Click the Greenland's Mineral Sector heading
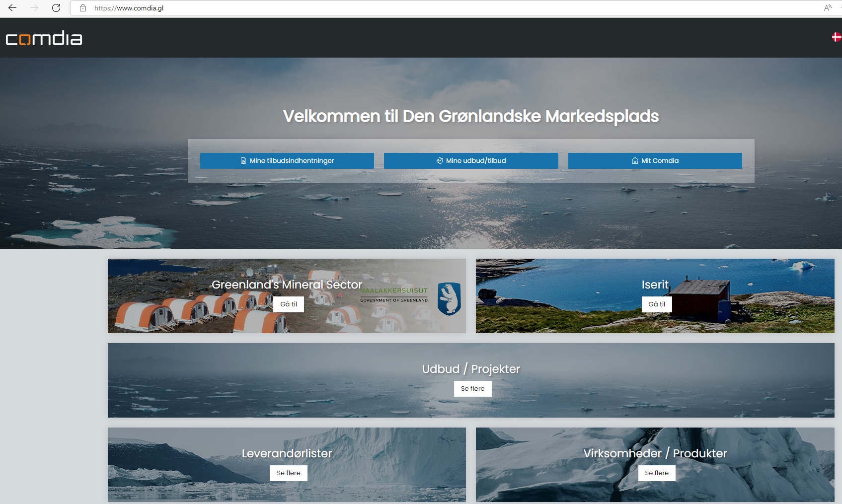 (287, 285)
